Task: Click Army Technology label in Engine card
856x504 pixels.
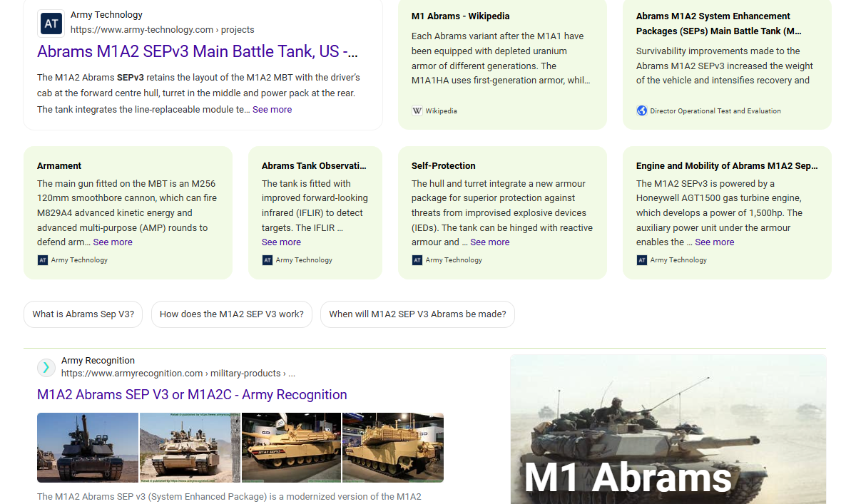Action: click(x=678, y=260)
